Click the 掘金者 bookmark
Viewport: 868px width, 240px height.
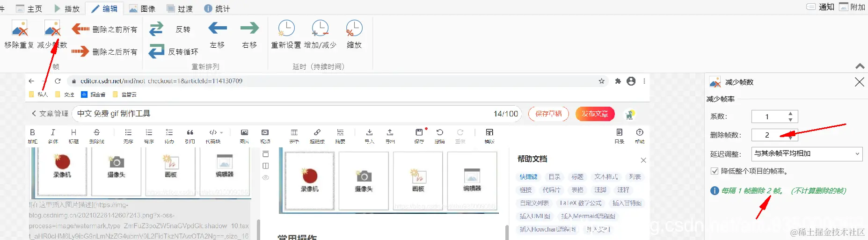pos(93,95)
